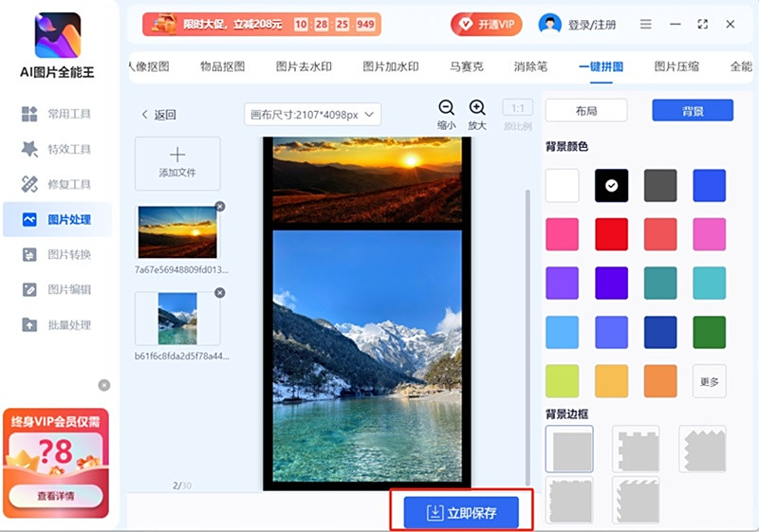This screenshot has height=532, width=759.
Task: Open 特效工具 in the sidebar
Action: (57, 149)
